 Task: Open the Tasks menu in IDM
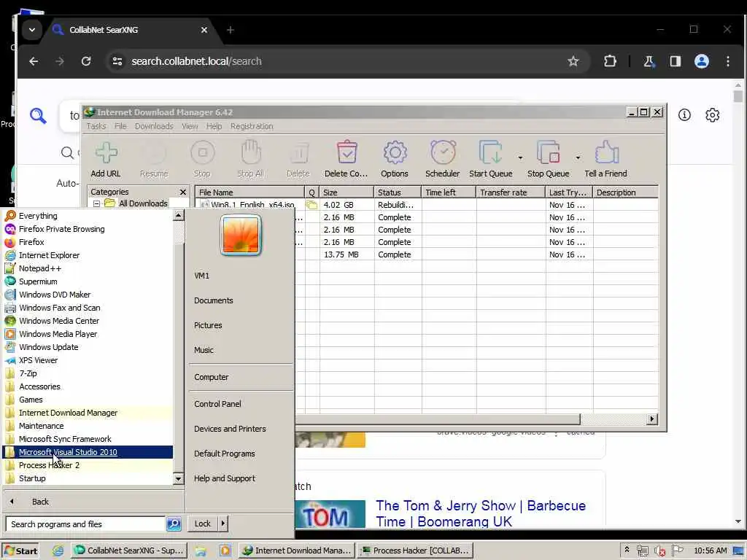pyautogui.click(x=96, y=126)
